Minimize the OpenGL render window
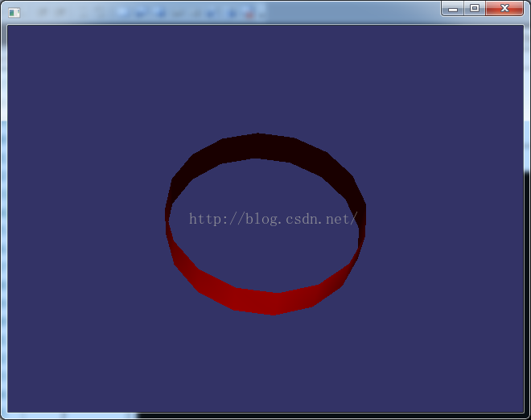Screen dimensions: 531x420 pos(453,9)
